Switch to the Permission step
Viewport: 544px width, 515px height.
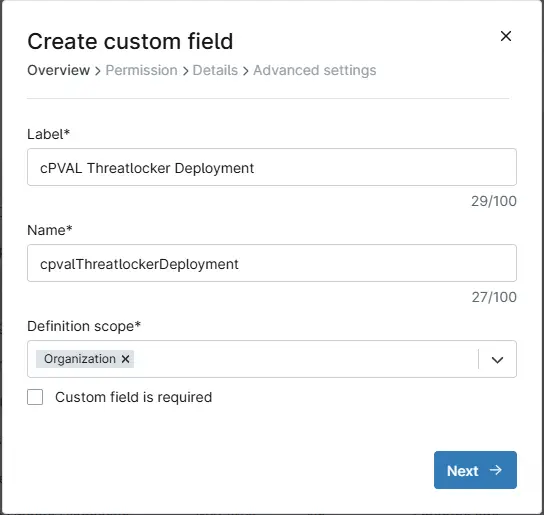142,70
